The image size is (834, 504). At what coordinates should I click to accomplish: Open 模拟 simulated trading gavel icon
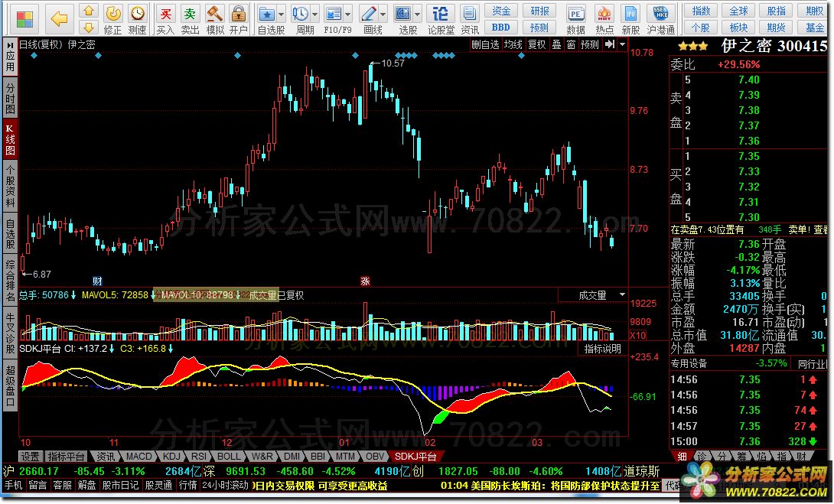[215, 19]
